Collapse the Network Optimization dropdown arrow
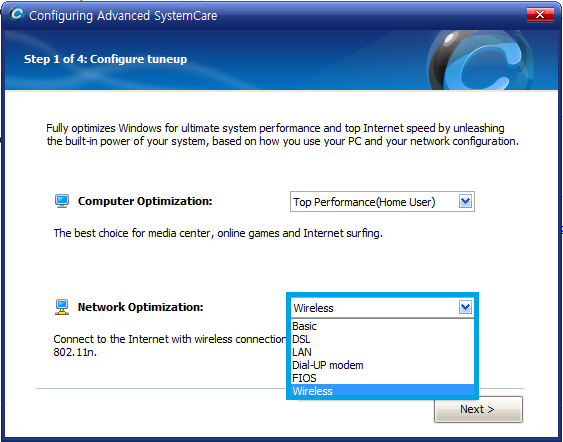 pos(465,307)
